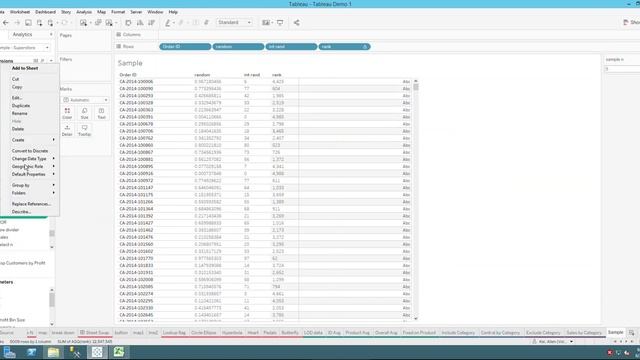Switch to the Butterfly sheet tab
640x360 pixels.
point(290,333)
